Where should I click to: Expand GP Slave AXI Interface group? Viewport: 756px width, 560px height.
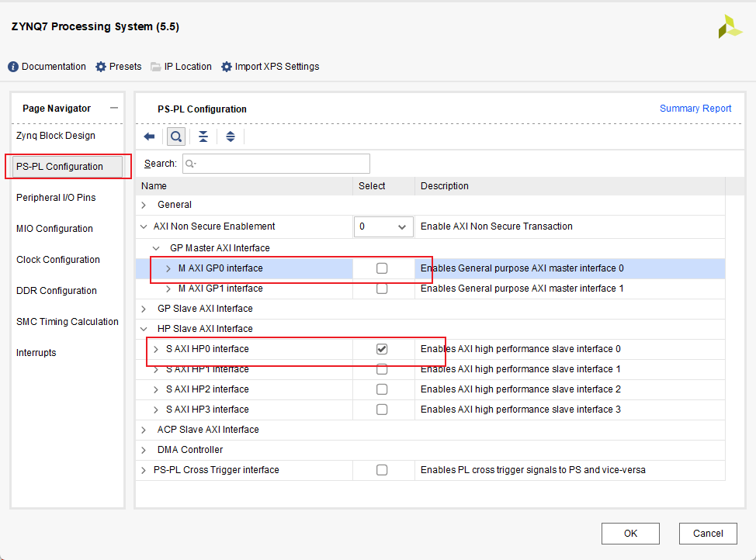click(x=144, y=309)
